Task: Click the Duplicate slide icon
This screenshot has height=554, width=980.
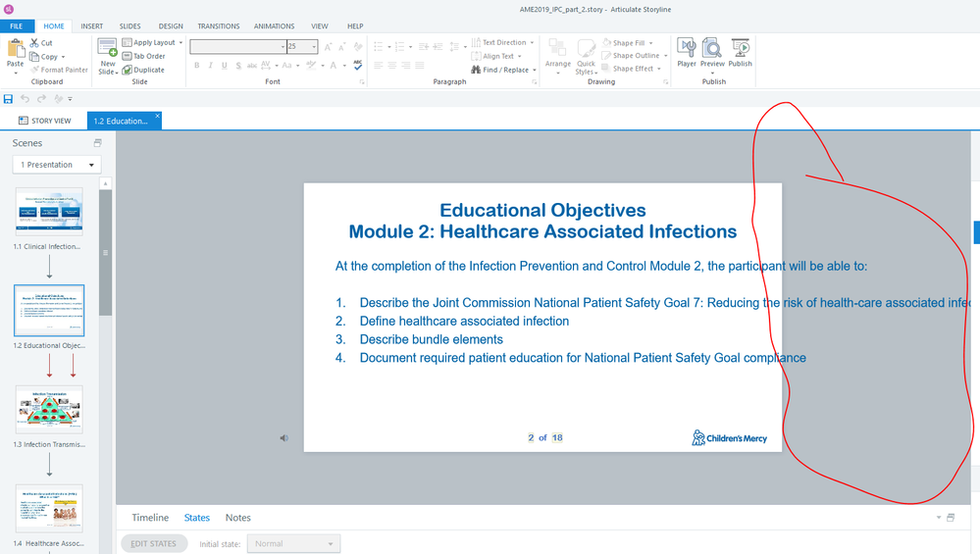Action: click(128, 70)
